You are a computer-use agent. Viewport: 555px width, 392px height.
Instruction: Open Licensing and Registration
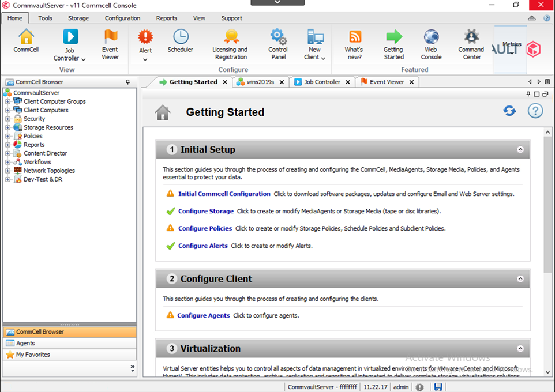[x=231, y=44]
